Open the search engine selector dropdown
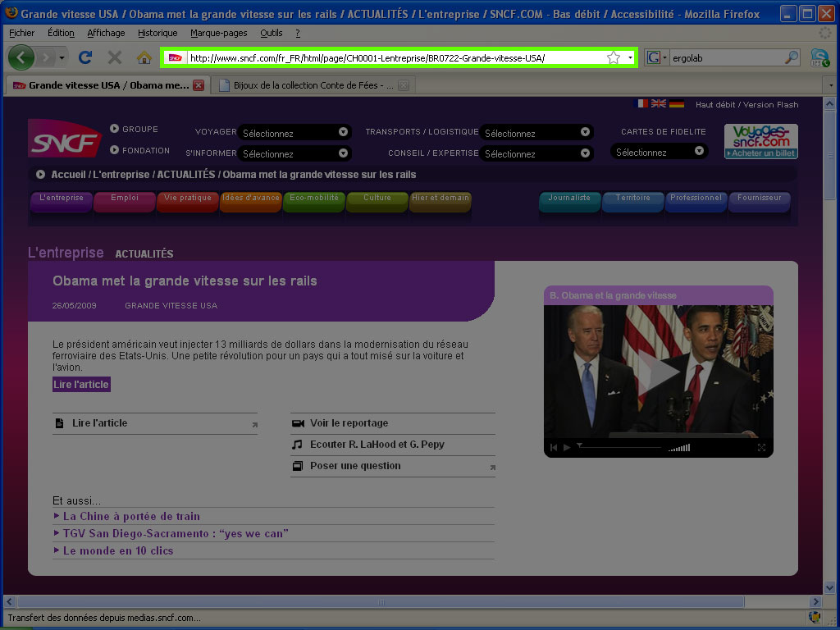The image size is (840, 630). click(x=657, y=57)
